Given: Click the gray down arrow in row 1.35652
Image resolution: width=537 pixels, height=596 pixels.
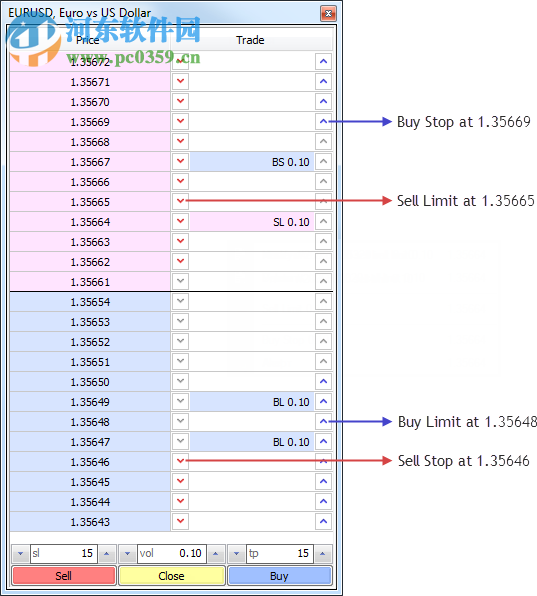Looking at the screenshot, I should coord(181,341).
